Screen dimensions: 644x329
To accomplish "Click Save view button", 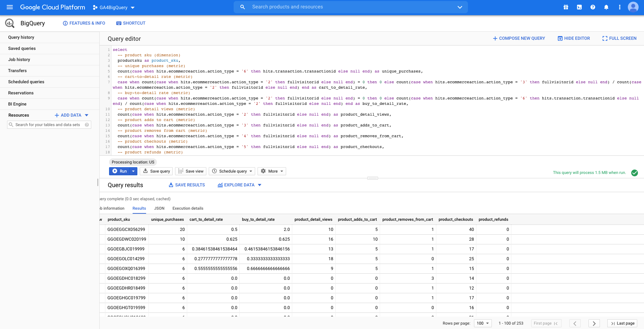I will pos(191,171).
